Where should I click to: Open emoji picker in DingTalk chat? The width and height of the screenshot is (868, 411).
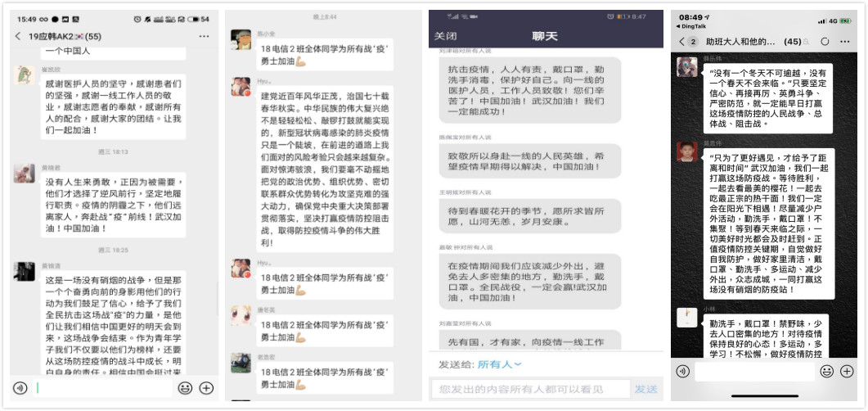pyautogui.click(x=827, y=371)
